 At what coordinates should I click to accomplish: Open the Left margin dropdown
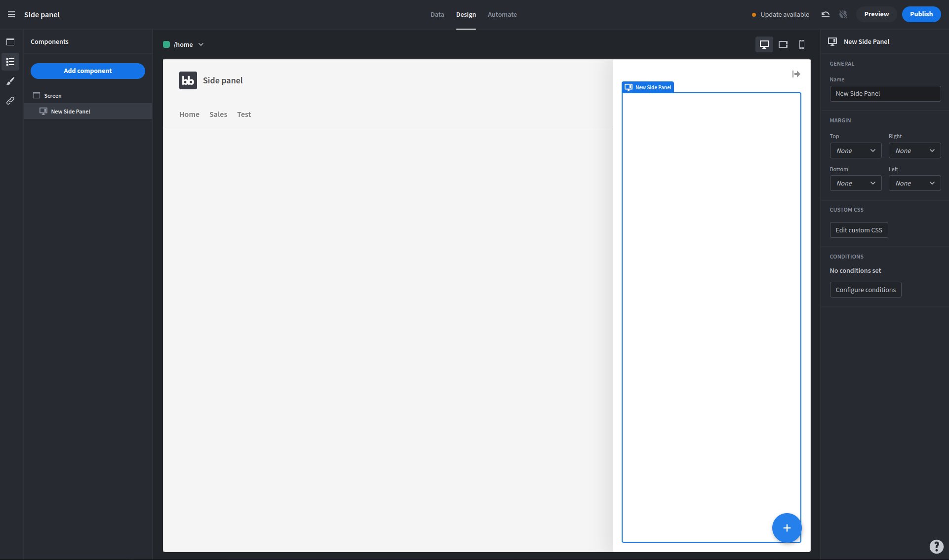pos(914,183)
